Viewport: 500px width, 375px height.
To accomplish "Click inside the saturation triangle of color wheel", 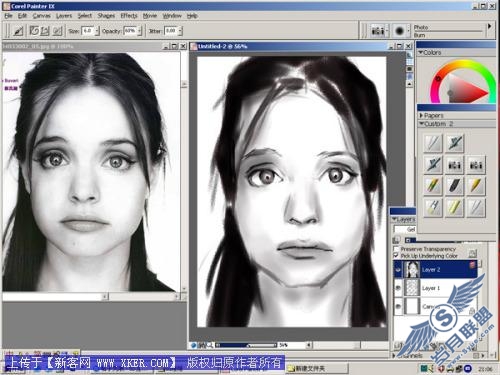I will coord(462,88).
